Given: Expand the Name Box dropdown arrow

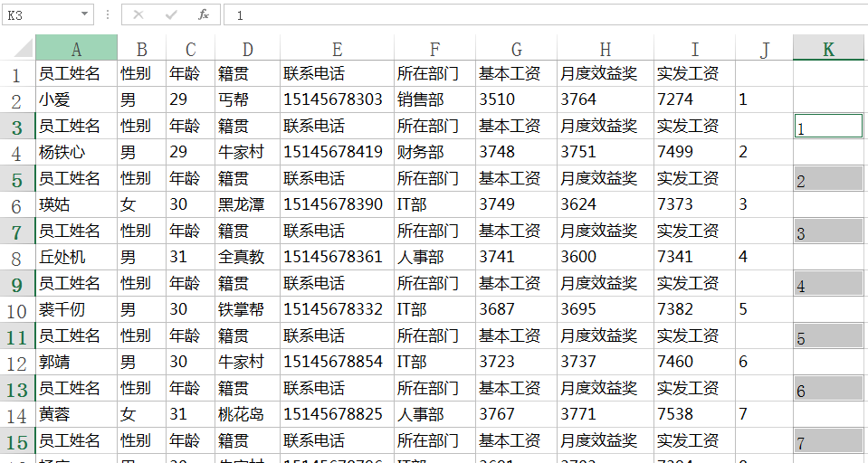Looking at the screenshot, I should [x=85, y=14].
